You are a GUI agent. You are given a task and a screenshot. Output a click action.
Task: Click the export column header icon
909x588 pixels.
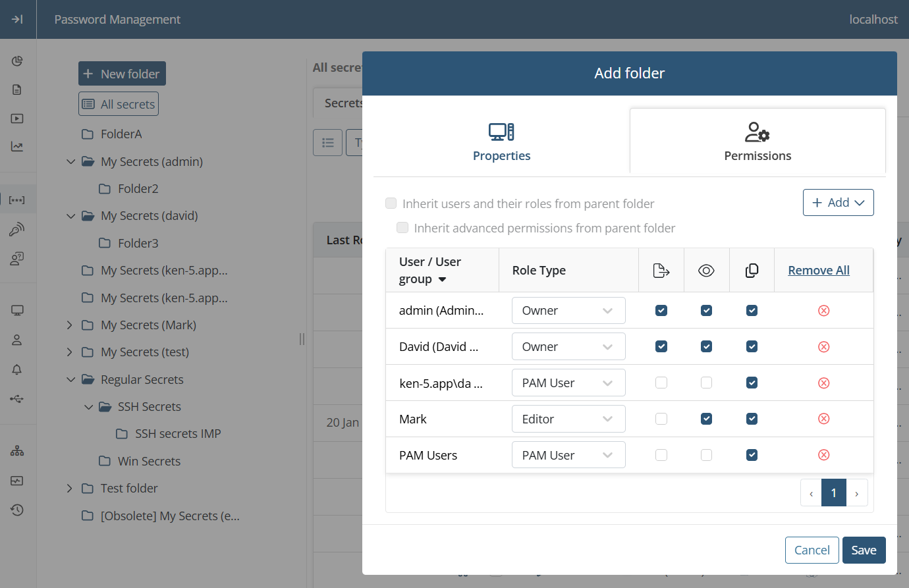(x=661, y=271)
